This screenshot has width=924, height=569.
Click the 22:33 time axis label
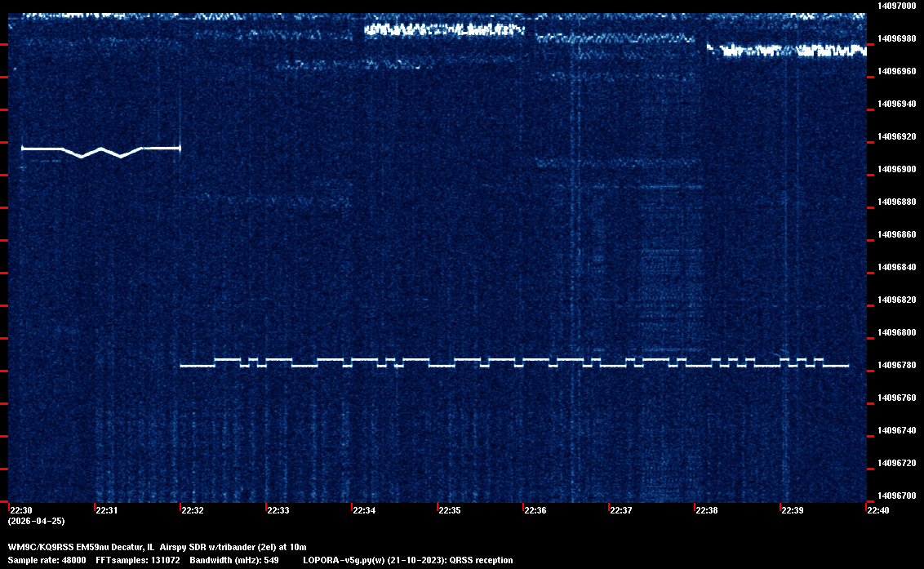pyautogui.click(x=278, y=510)
